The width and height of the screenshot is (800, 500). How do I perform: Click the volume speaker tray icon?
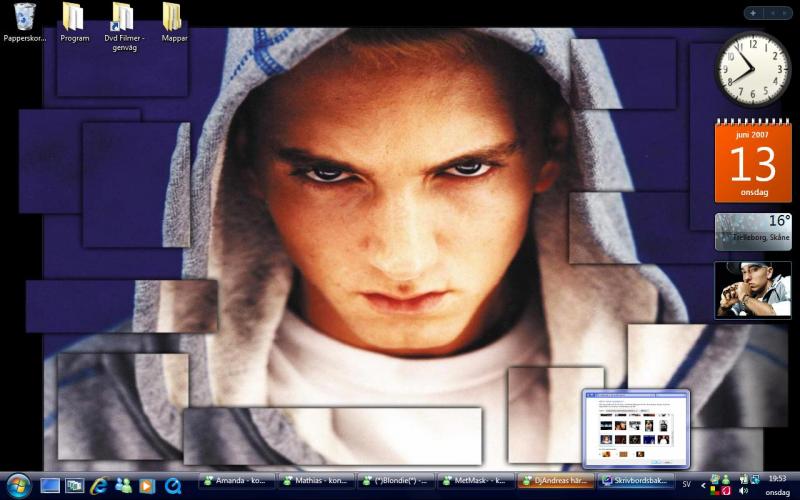tap(743, 491)
